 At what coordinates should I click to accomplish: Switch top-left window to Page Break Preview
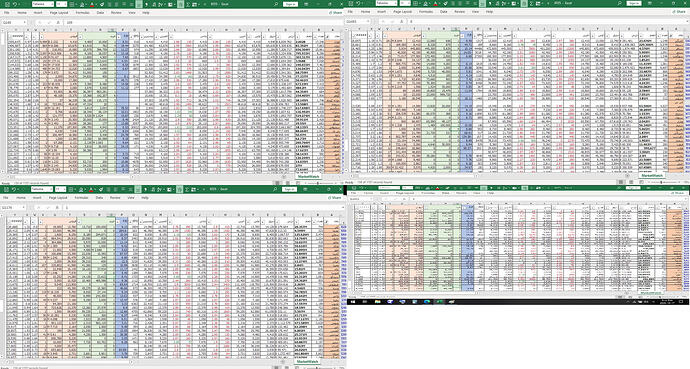[x=298, y=183]
